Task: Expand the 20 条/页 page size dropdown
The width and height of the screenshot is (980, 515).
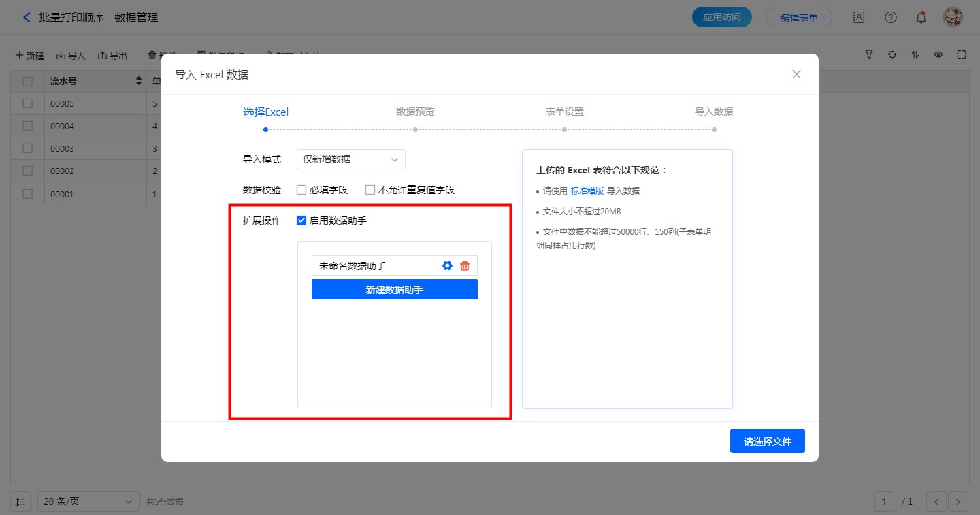Action: 88,502
